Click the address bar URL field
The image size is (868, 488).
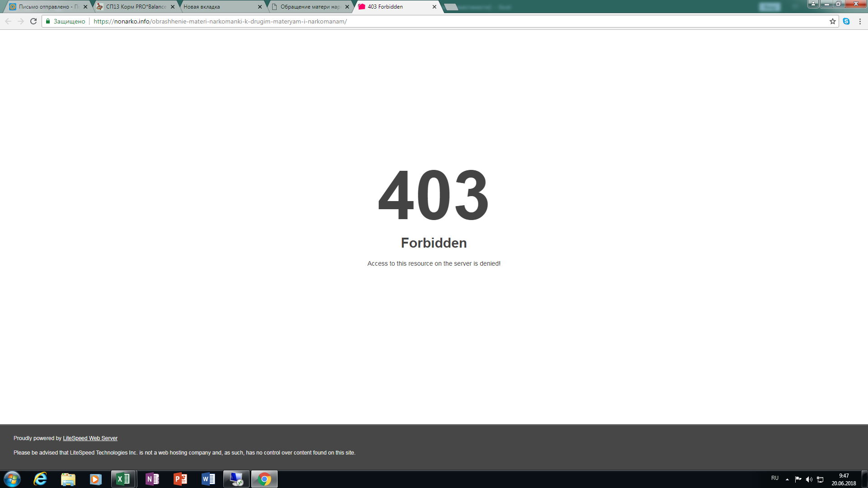(407, 21)
